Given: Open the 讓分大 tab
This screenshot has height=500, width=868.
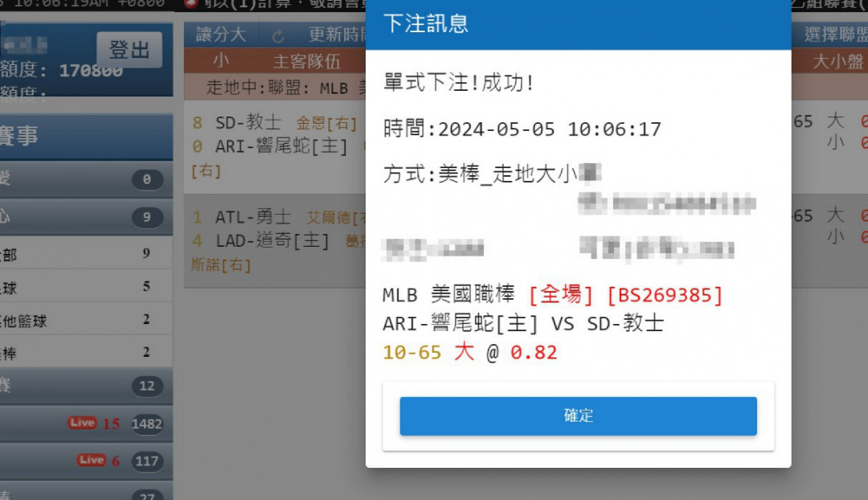Looking at the screenshot, I should (221, 35).
